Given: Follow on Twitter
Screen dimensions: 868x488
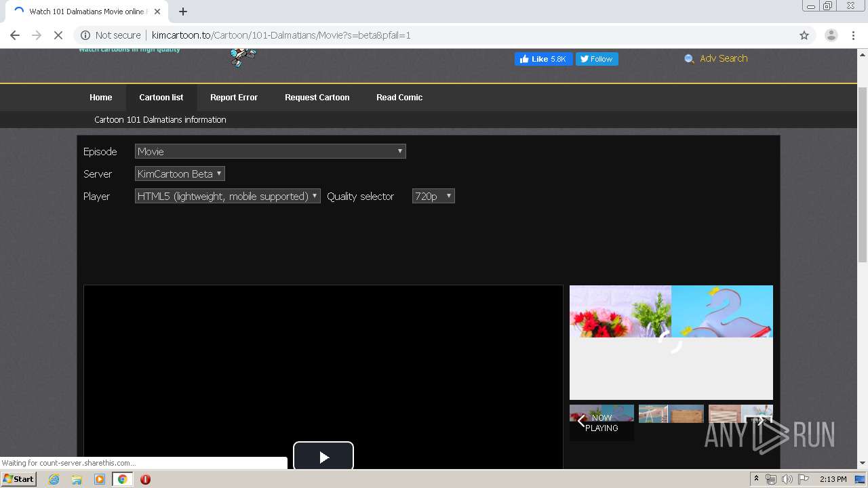Looking at the screenshot, I should 597,59.
